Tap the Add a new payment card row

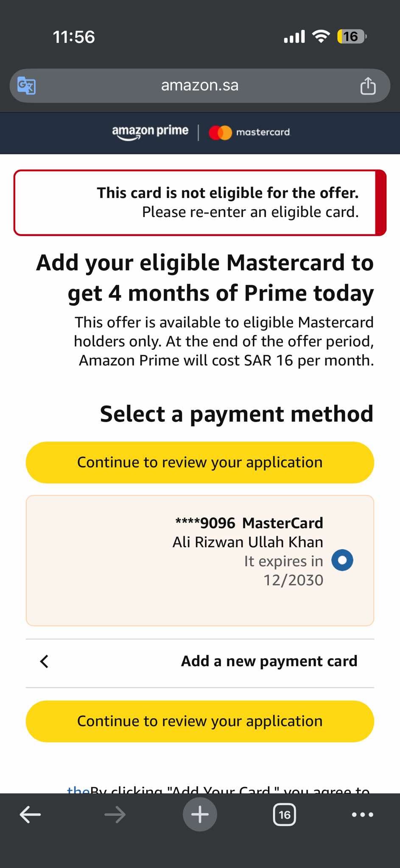pos(269,661)
